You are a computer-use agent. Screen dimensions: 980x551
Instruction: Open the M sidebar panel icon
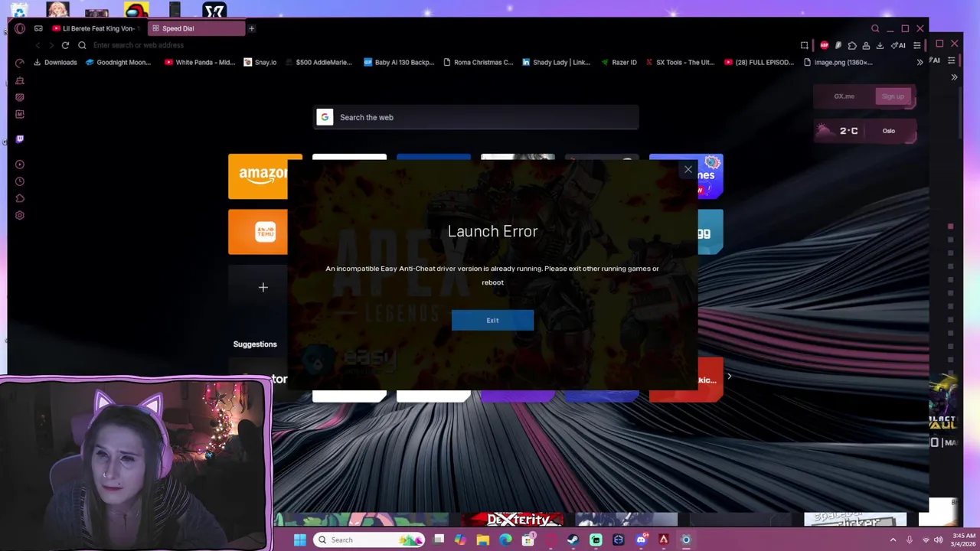[x=20, y=114]
